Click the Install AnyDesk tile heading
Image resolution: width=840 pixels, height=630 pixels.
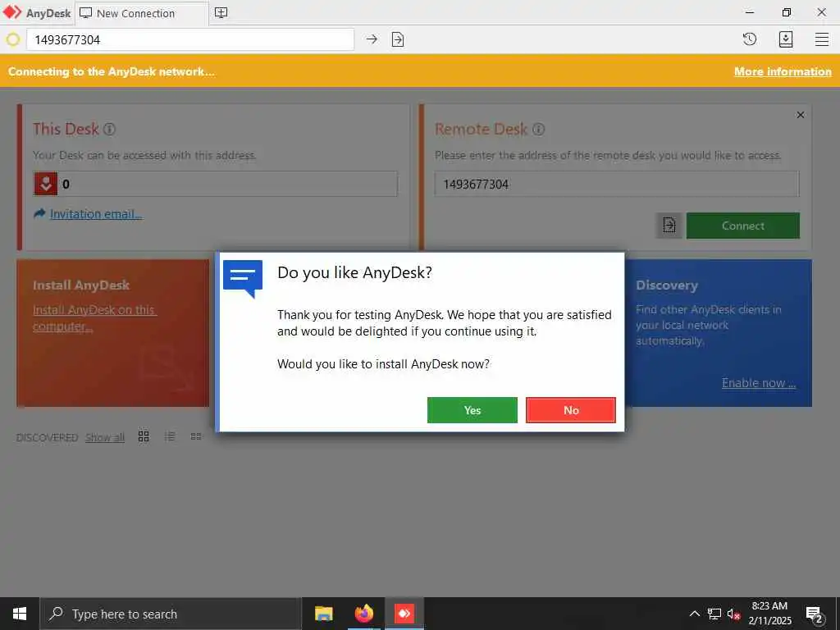[x=81, y=285]
